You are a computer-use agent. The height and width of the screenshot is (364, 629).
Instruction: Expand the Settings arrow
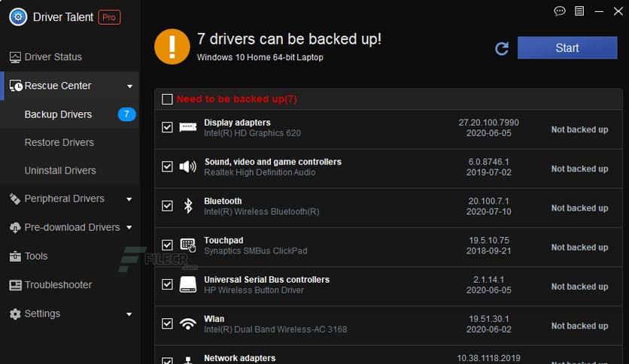[129, 314]
